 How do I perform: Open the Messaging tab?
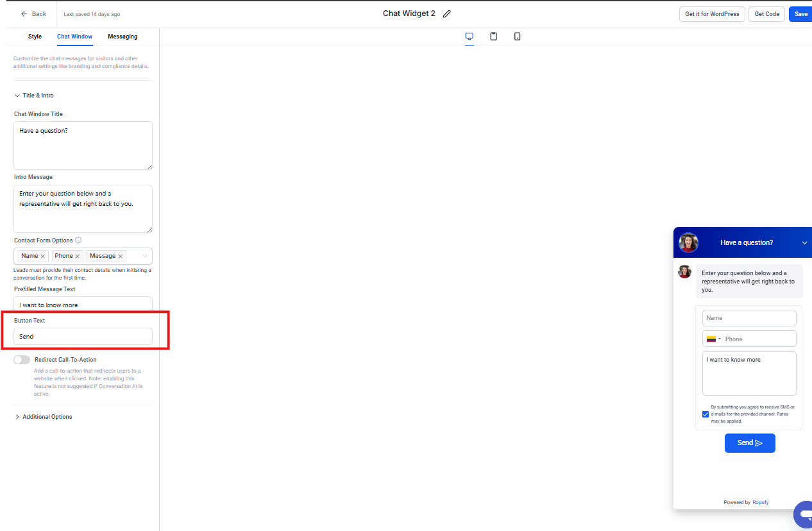pos(123,37)
